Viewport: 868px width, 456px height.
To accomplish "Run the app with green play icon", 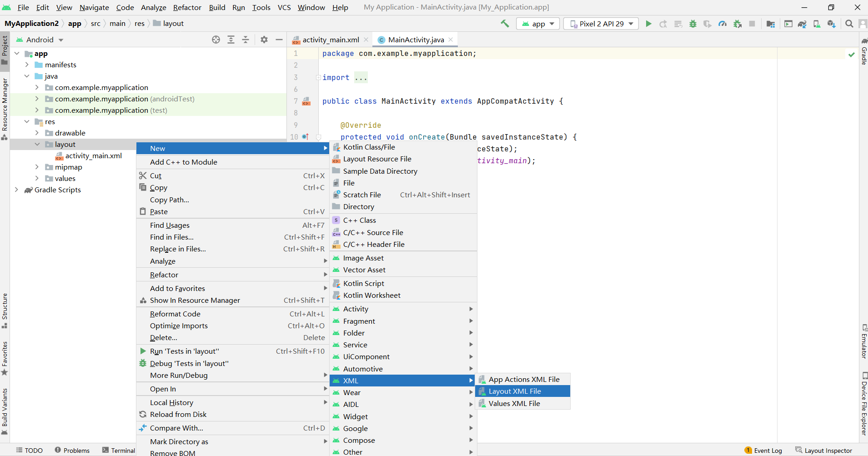I will click(648, 24).
